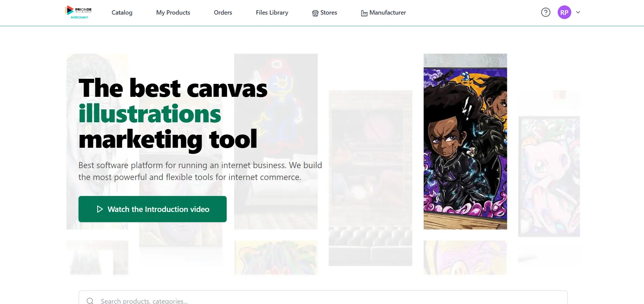
Task: Click the search magnifier icon
Action: [x=90, y=301]
